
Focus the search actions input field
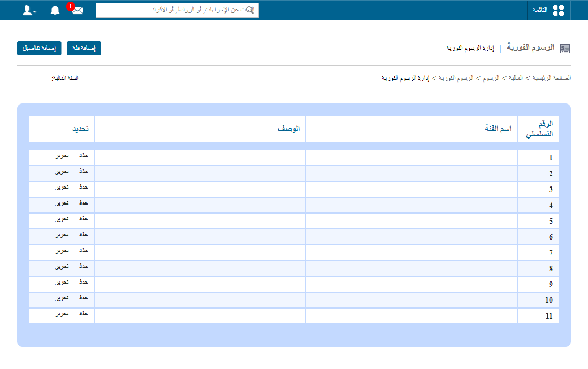pos(177,10)
